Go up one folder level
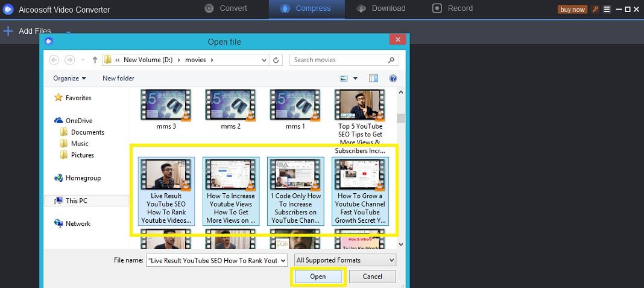The height and width of the screenshot is (288, 644). tap(95, 60)
